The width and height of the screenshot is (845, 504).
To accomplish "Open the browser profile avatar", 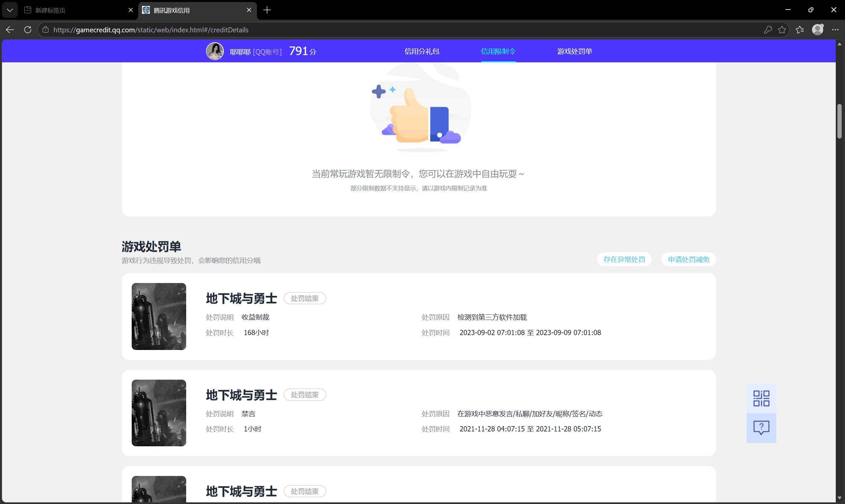I will pos(818,30).
